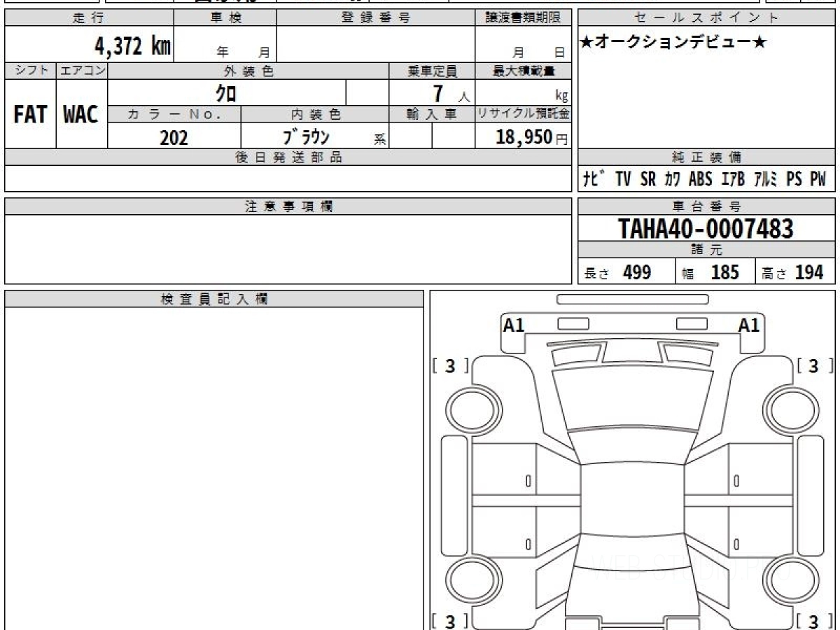Viewport: 840px width, 630px height.
Task: Click the WAC air conditioner value
Action: [81, 114]
